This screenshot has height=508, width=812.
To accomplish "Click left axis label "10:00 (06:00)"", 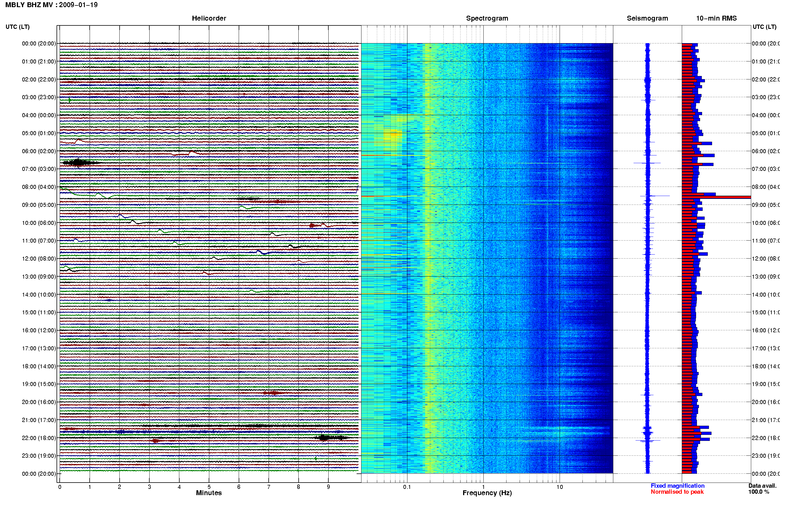I will click(x=39, y=223).
